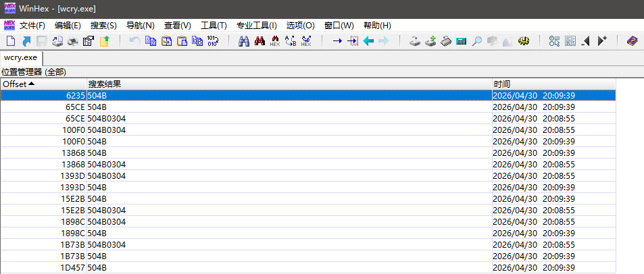Click the New file icon
Screen dimensions: 644x274
click(10, 41)
